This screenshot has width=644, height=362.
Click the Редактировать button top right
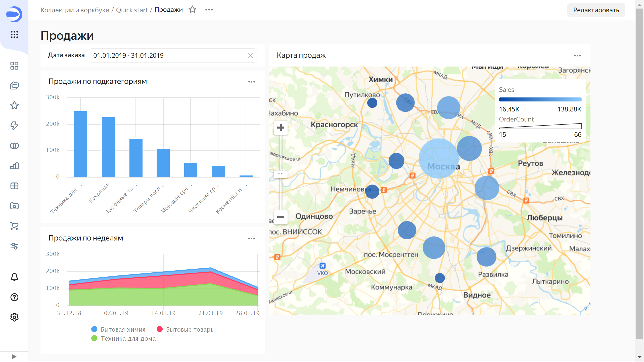(596, 10)
